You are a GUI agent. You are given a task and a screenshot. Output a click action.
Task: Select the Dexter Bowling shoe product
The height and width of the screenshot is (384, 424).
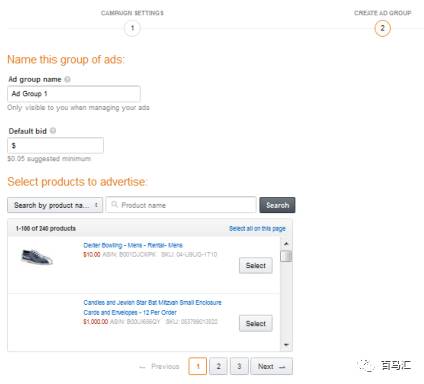coord(256,266)
